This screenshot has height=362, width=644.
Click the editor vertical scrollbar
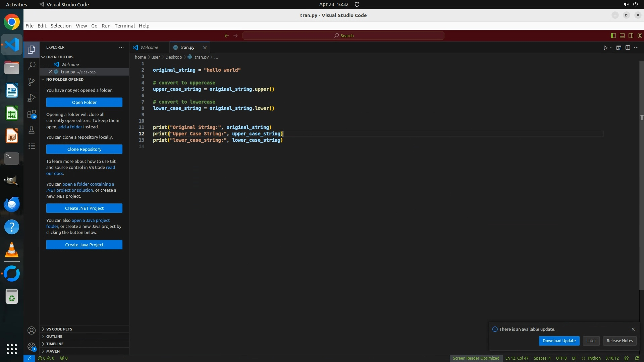(641, 168)
